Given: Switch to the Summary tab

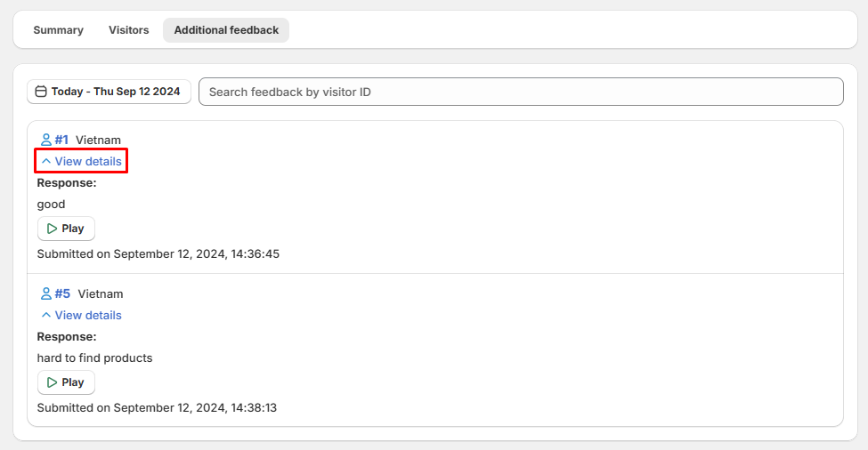Looking at the screenshot, I should [x=58, y=30].
